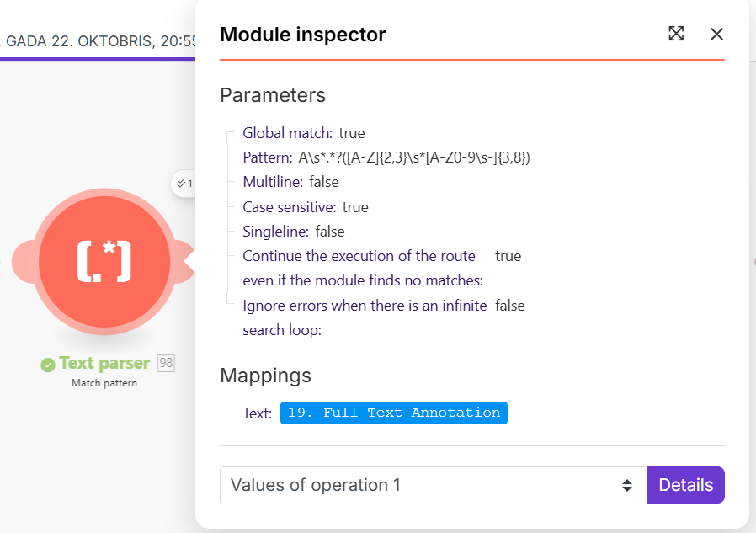Expand the Module inspector to fullscreen

click(676, 34)
